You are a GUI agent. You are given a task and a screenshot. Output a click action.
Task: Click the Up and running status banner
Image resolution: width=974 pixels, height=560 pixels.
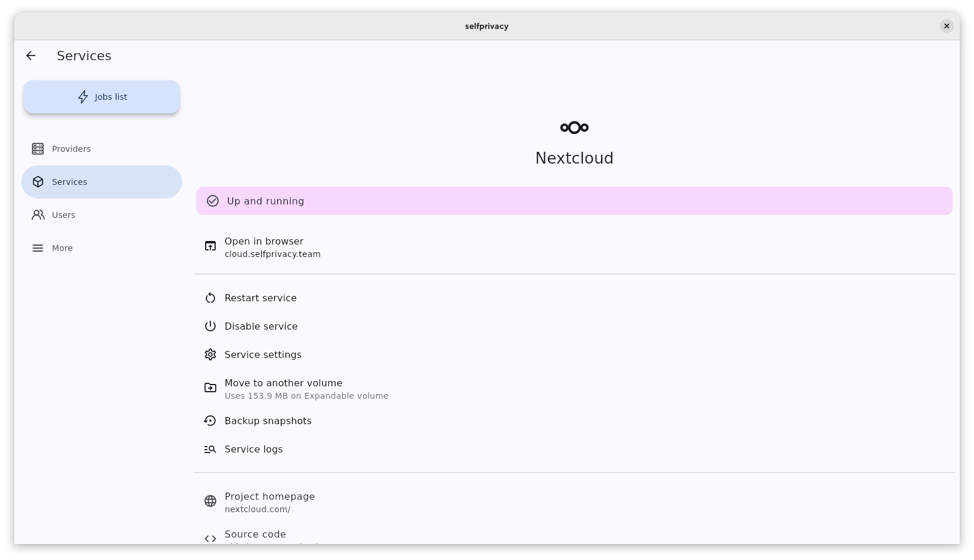click(x=574, y=201)
